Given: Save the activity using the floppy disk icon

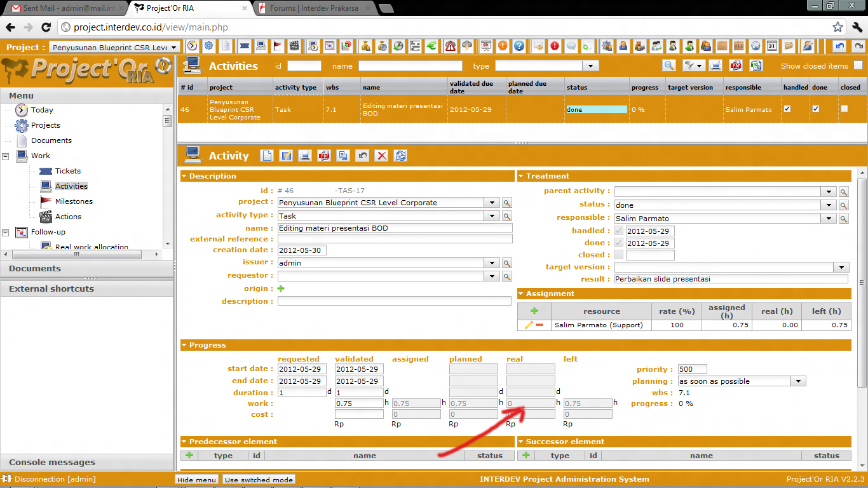Looking at the screenshot, I should (x=287, y=156).
